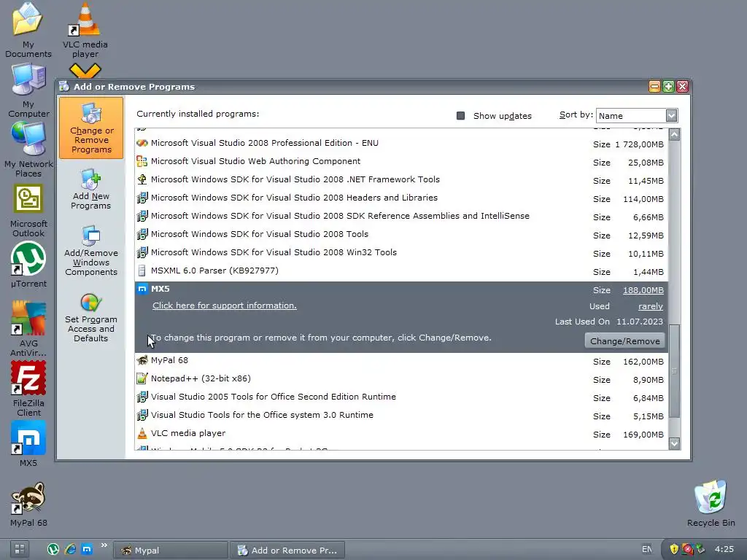Click the program list scrollbar down arrow
The image size is (747, 560).
tap(674, 443)
